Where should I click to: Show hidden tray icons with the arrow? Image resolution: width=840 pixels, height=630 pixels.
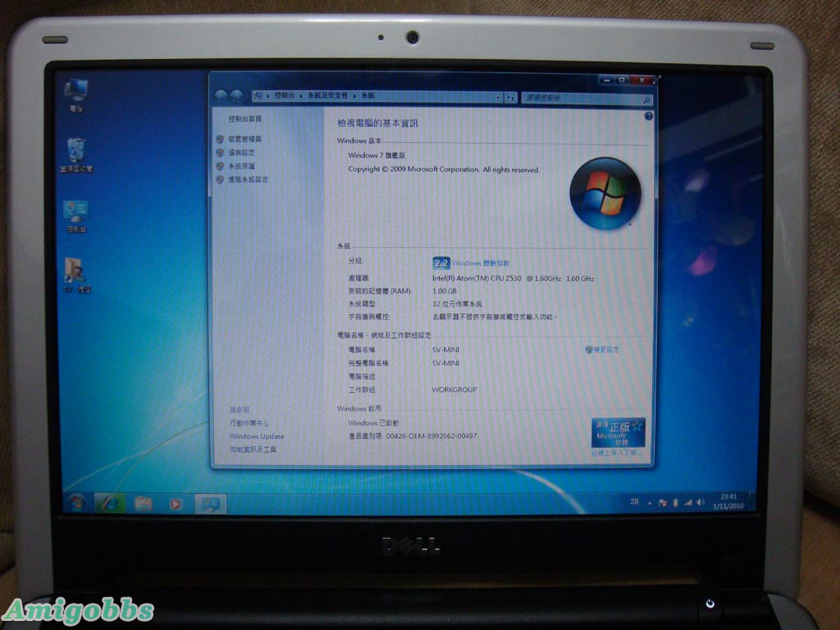click(x=650, y=502)
